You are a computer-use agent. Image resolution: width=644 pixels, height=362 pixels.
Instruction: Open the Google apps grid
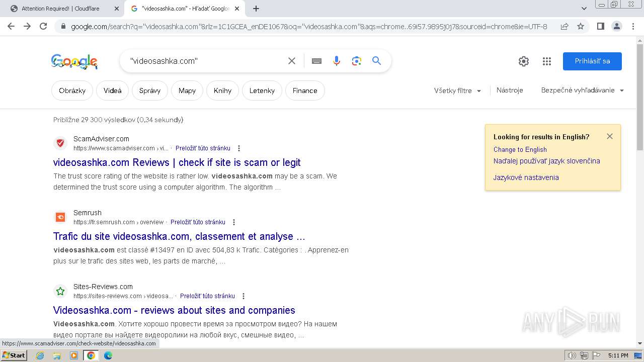coord(547,61)
